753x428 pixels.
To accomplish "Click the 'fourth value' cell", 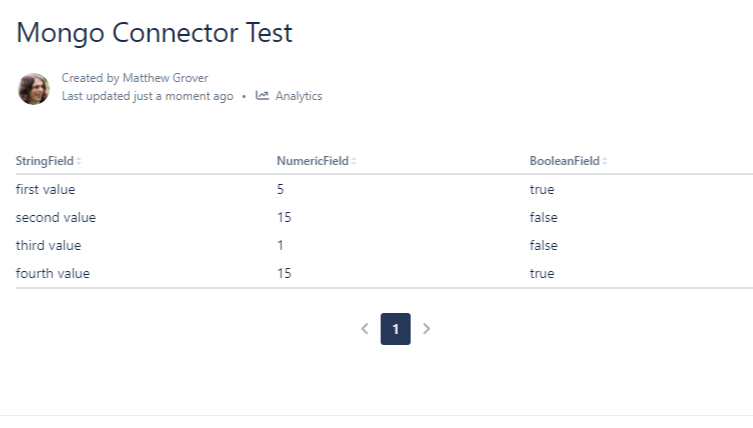I will pos(53,273).
